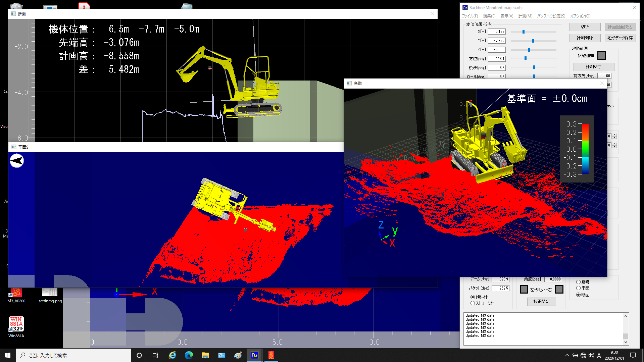Open the Paint taskbar icon
Screen dimensions: 644x362
[x=238, y=355]
